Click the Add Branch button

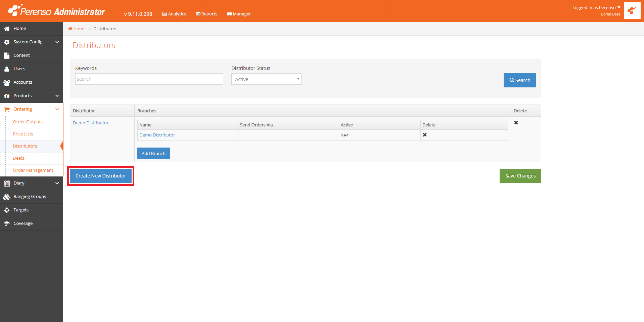point(153,153)
